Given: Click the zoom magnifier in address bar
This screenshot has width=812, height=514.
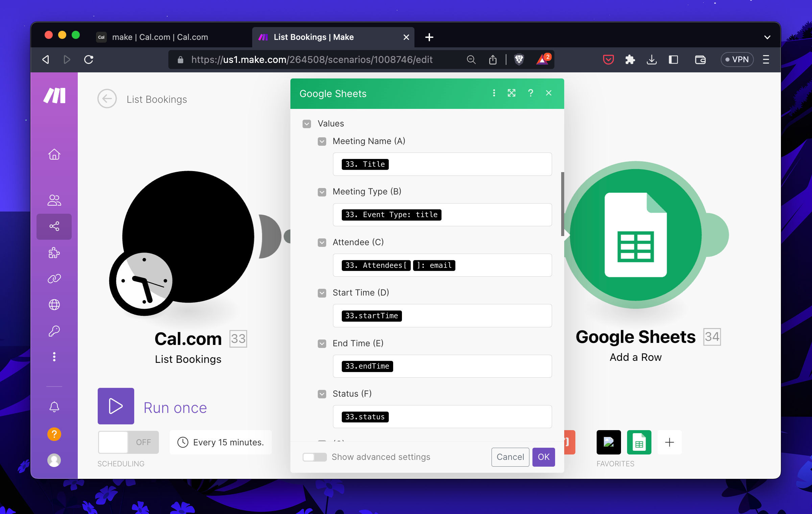Looking at the screenshot, I should pos(471,60).
